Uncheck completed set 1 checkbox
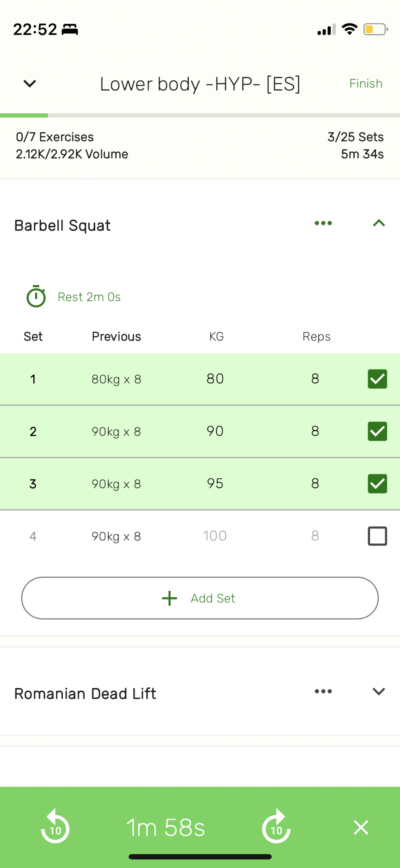 [377, 379]
